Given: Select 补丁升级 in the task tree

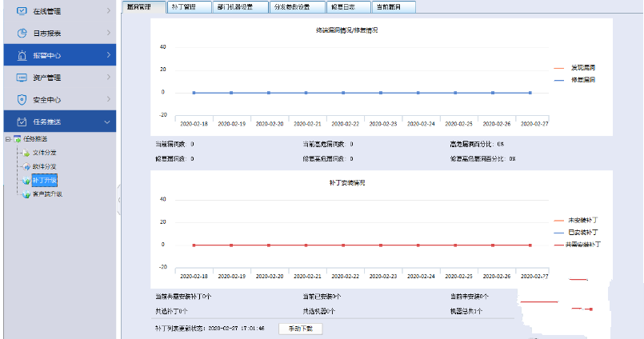Looking at the screenshot, I should point(44,181).
